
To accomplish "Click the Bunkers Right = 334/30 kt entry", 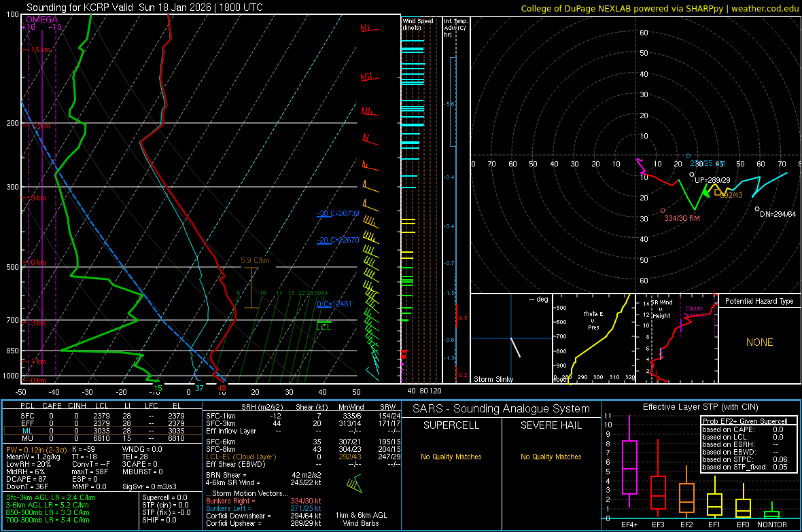I will pyautogui.click(x=264, y=501).
